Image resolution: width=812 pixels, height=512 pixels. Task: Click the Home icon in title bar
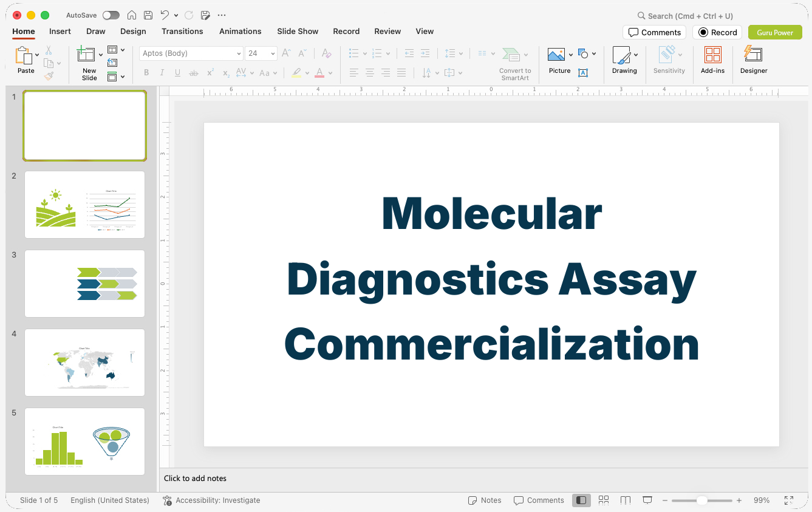click(132, 15)
